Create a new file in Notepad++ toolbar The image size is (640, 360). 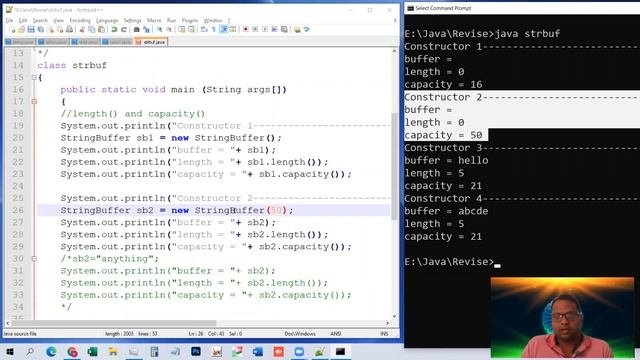[13, 29]
